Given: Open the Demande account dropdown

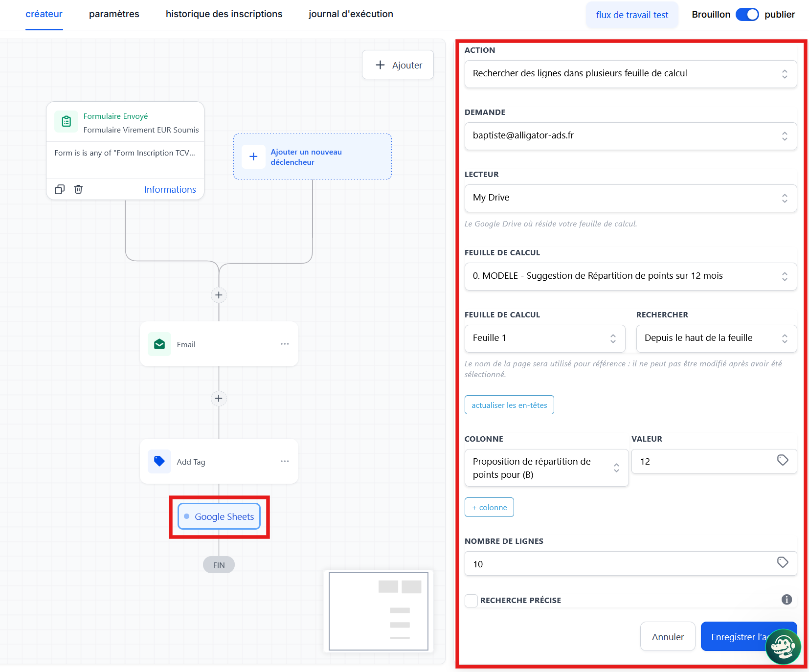Looking at the screenshot, I should 630,136.
